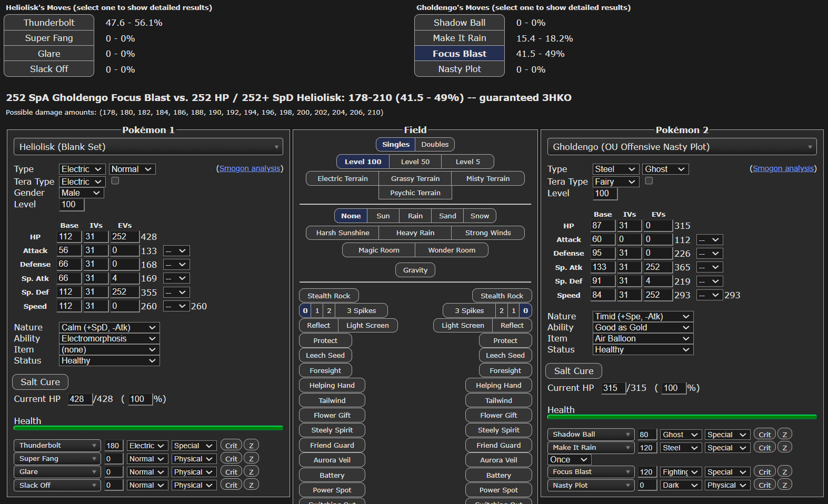Image resolution: width=828 pixels, height=504 pixels.
Task: Toggle Tailwind on Heliolisk's side
Action: point(332,400)
